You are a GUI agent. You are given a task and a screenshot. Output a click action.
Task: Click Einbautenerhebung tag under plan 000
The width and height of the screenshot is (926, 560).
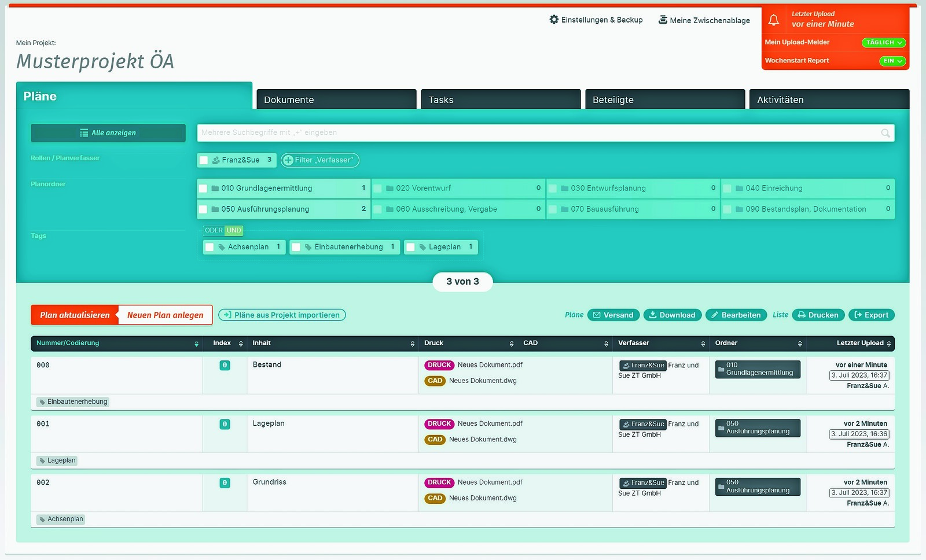tap(73, 402)
